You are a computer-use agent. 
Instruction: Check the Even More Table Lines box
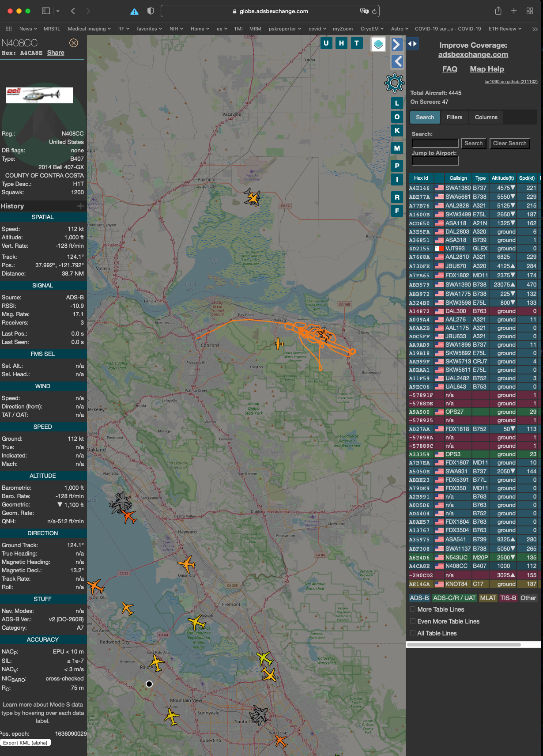click(413, 621)
